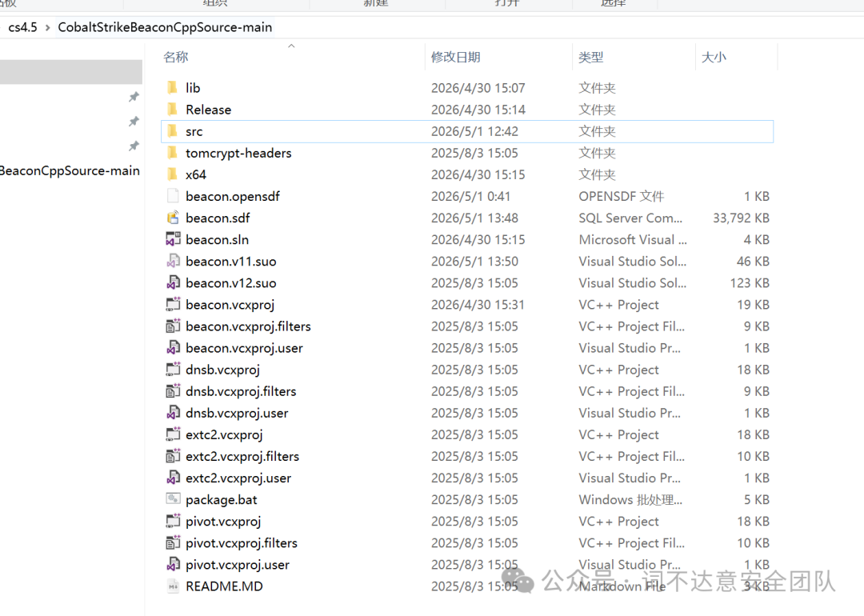
Task: Sort files by 类型 column header
Action: 590,58
